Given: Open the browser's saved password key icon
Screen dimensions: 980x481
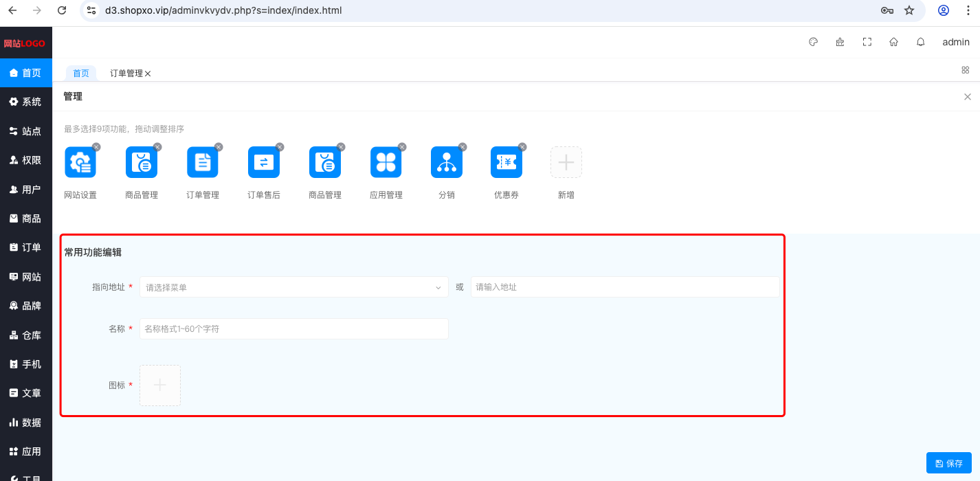Looking at the screenshot, I should [887, 10].
